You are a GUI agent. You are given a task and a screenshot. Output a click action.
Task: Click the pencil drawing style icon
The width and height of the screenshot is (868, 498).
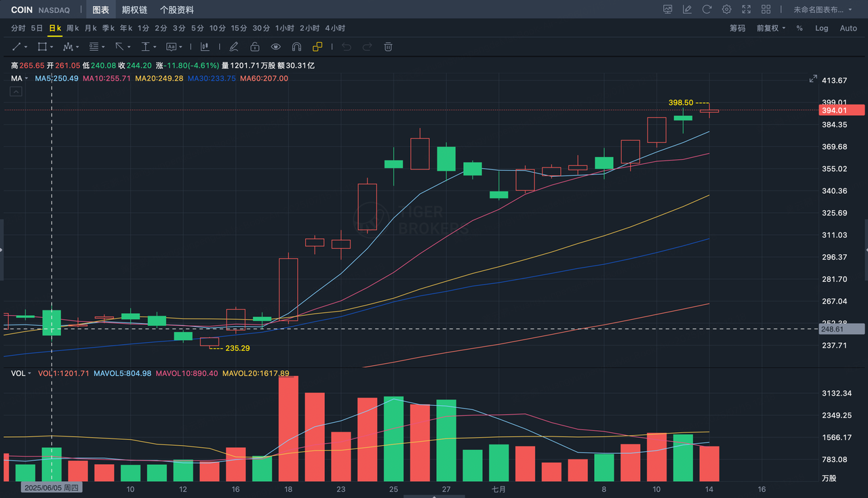[234, 47]
